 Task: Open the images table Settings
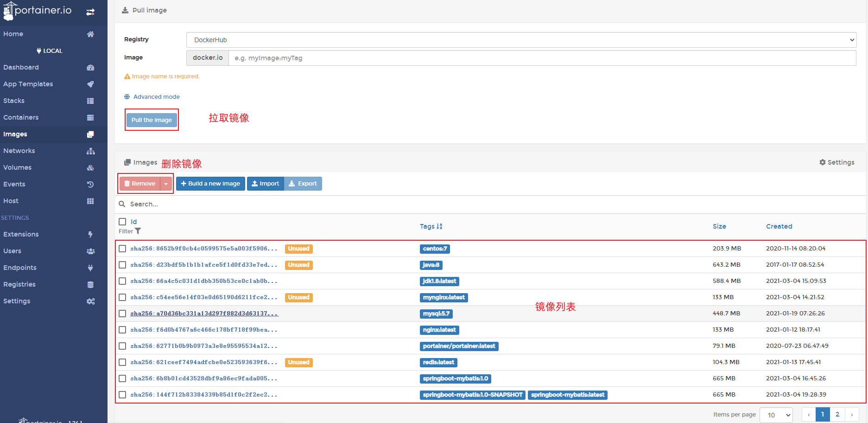837,162
